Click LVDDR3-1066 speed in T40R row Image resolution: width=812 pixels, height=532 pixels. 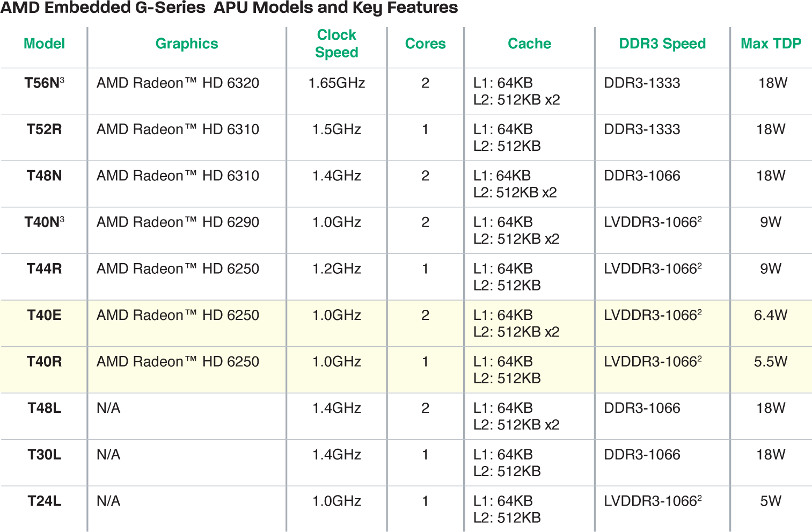click(x=653, y=361)
